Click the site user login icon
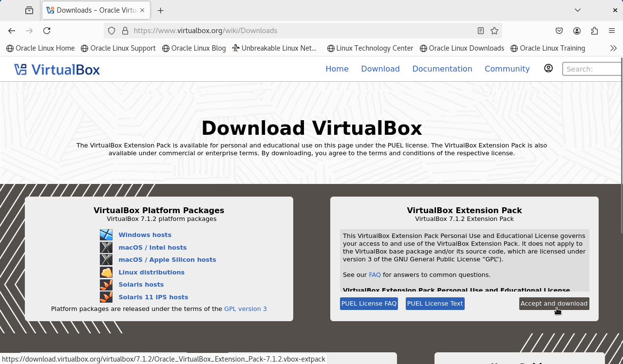623x364 pixels. [548, 68]
